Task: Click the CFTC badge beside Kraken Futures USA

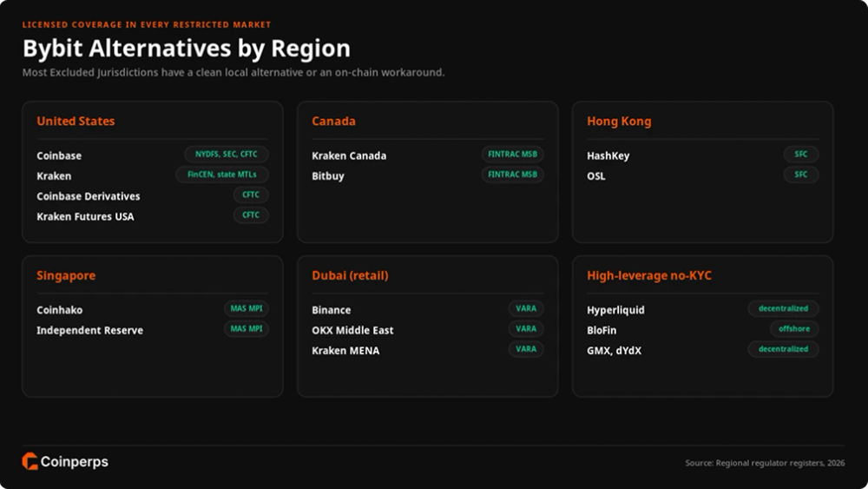Action: click(x=251, y=215)
